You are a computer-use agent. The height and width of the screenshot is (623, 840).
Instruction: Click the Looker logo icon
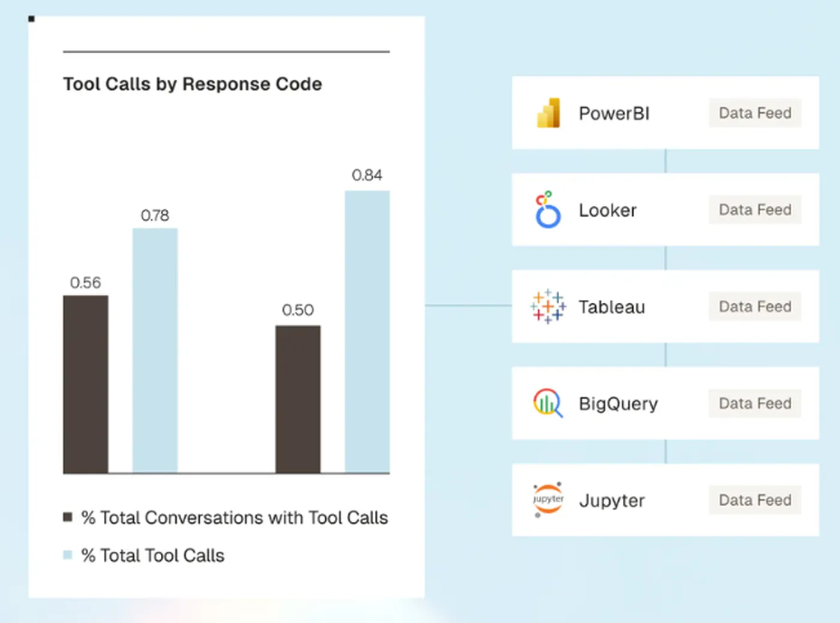pyautogui.click(x=548, y=210)
